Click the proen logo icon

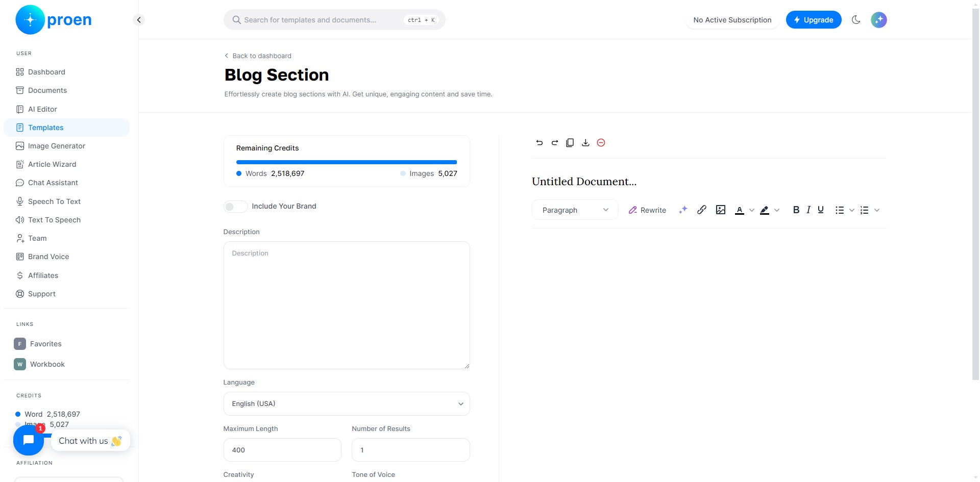pyautogui.click(x=30, y=20)
